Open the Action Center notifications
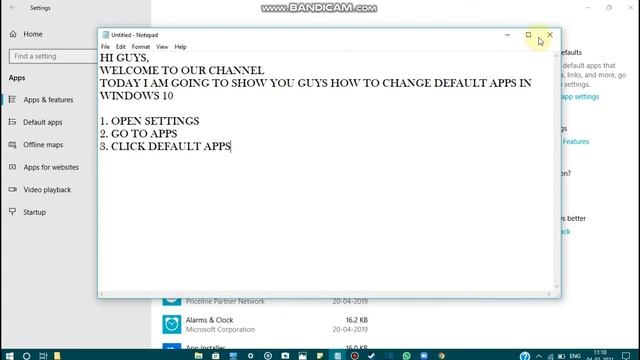 pos(626,356)
